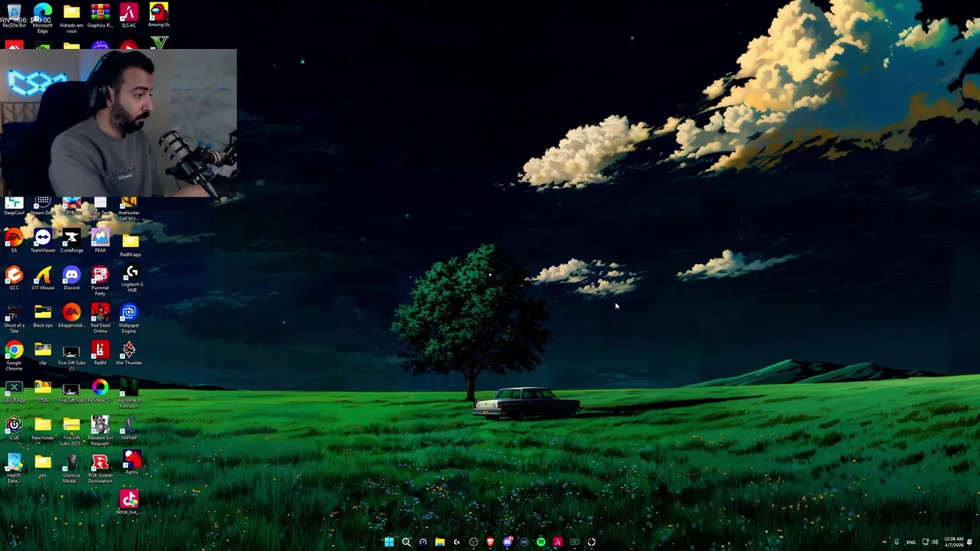Open Discord from the taskbar

507,542
